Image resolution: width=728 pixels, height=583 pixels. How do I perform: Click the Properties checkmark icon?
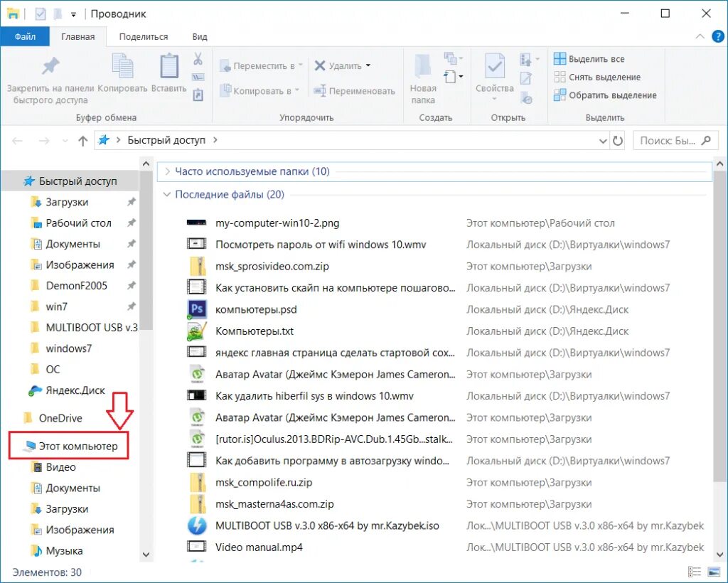495,66
